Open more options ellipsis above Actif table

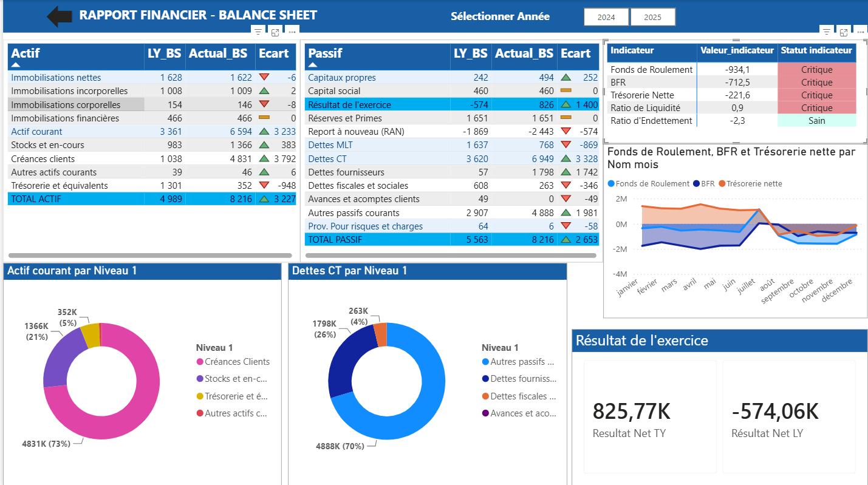coord(292,32)
